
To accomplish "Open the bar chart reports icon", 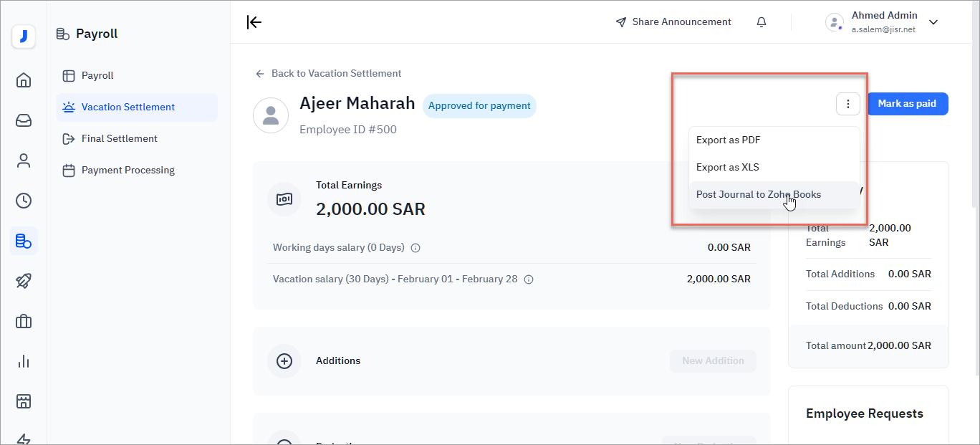I will [24, 361].
